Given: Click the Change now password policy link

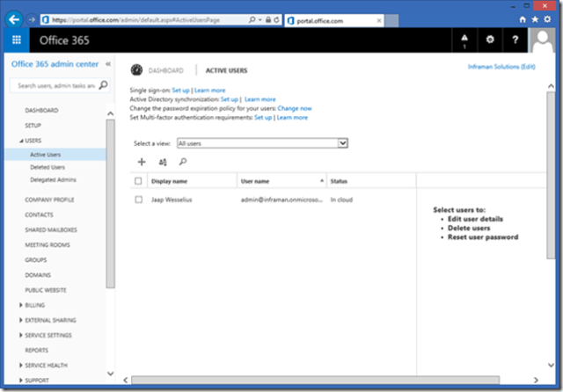Looking at the screenshot, I should pos(295,108).
